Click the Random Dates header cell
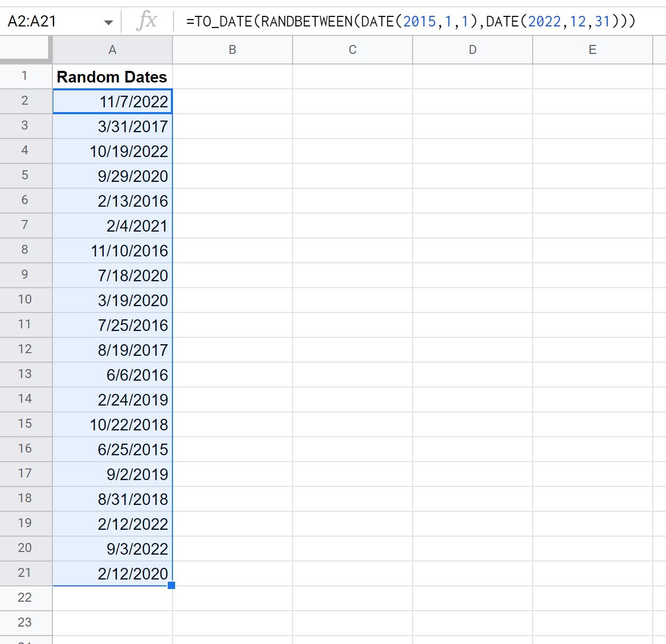Image resolution: width=666 pixels, height=644 pixels. (x=112, y=77)
